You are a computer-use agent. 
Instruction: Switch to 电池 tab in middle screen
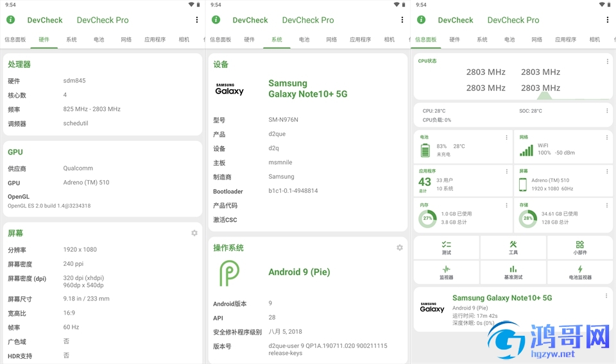click(x=304, y=40)
